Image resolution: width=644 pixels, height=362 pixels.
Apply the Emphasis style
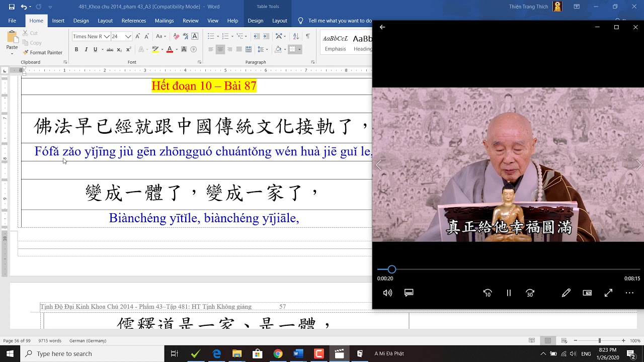point(335,42)
